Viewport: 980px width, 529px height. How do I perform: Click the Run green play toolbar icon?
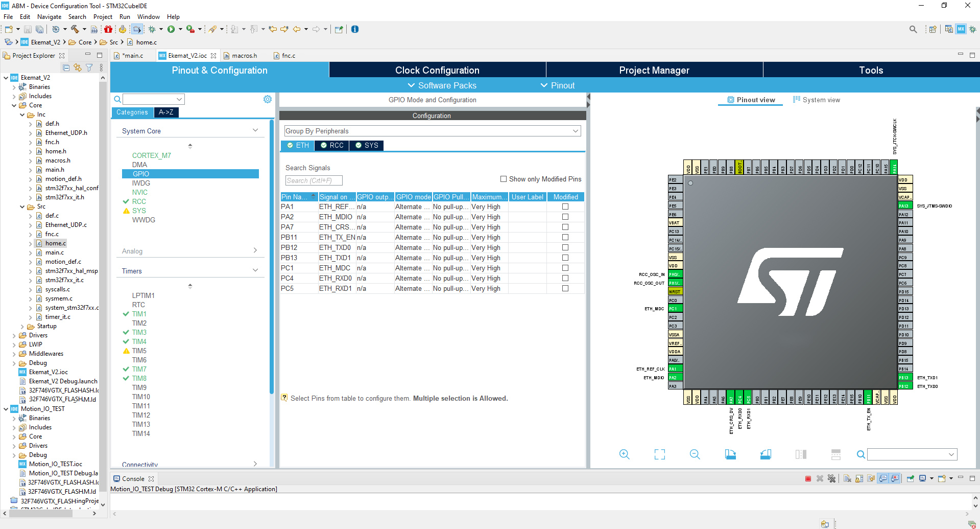click(x=171, y=29)
